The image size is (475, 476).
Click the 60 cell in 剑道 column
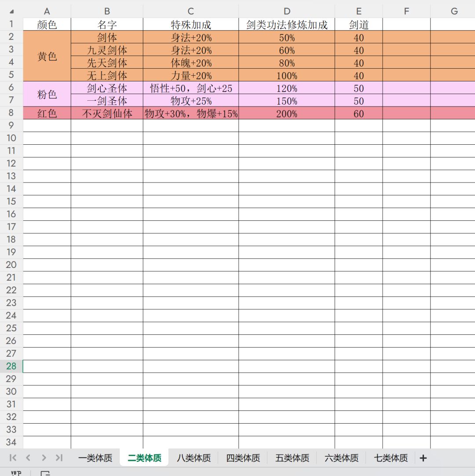358,113
